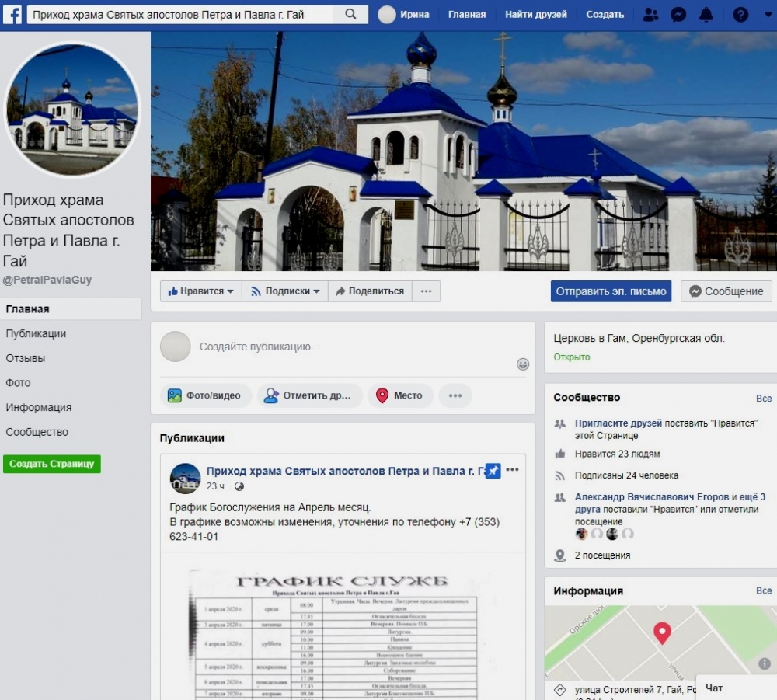Click the green Создать Страницу button
This screenshot has height=700, width=777.
tap(51, 464)
